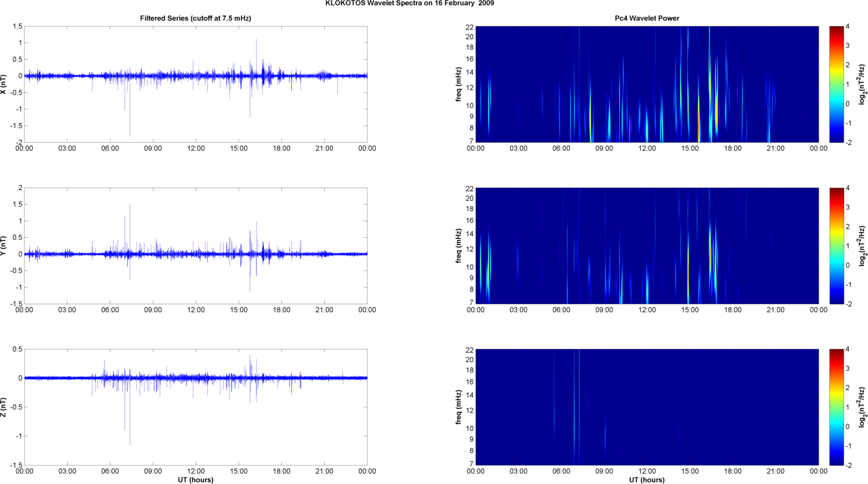Click the colorbar beside the Y wavelet spectrogram

click(836, 246)
